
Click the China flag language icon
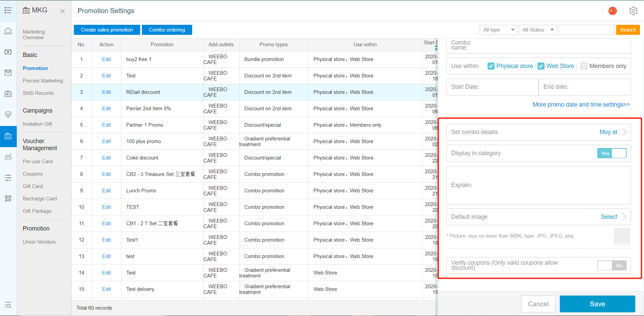coord(612,11)
